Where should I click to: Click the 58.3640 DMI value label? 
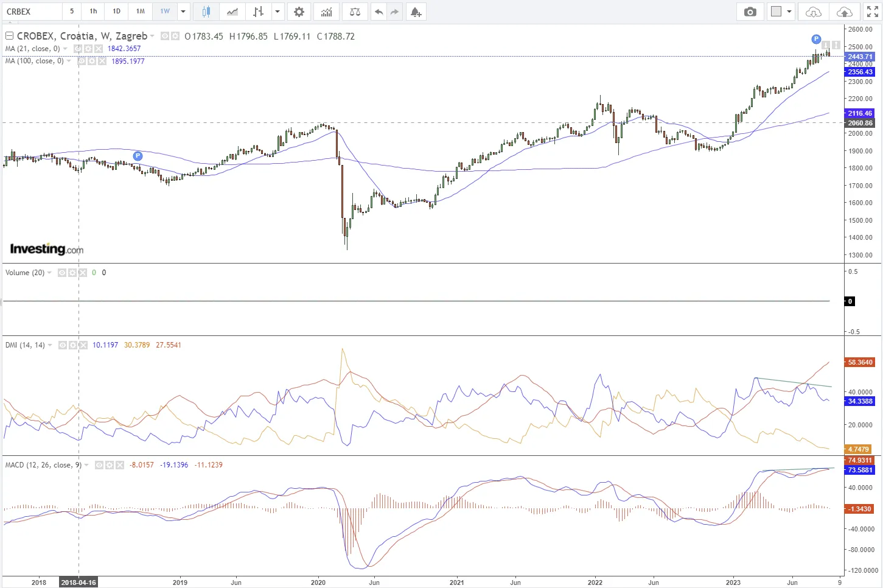click(860, 362)
